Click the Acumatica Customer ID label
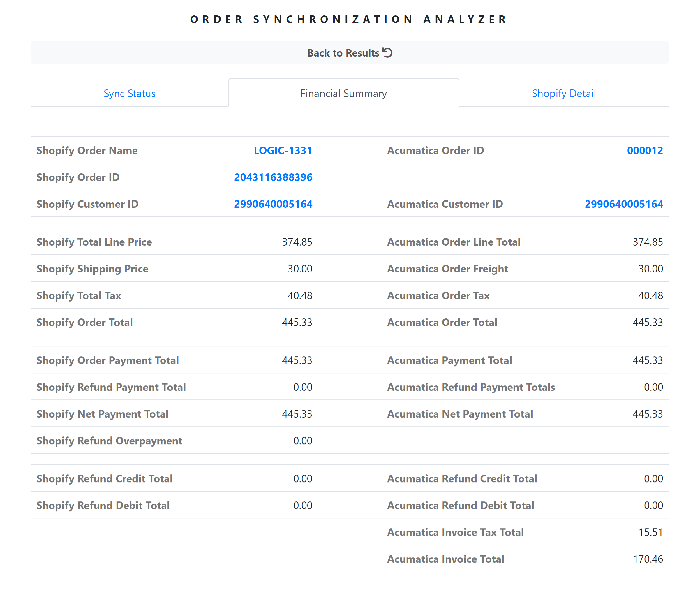 coord(445,204)
